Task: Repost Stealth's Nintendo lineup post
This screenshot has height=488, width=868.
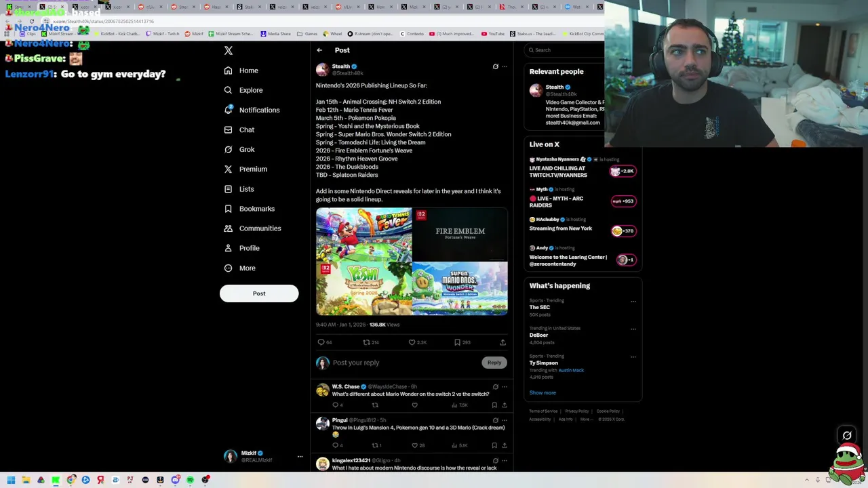Action: [x=366, y=342]
